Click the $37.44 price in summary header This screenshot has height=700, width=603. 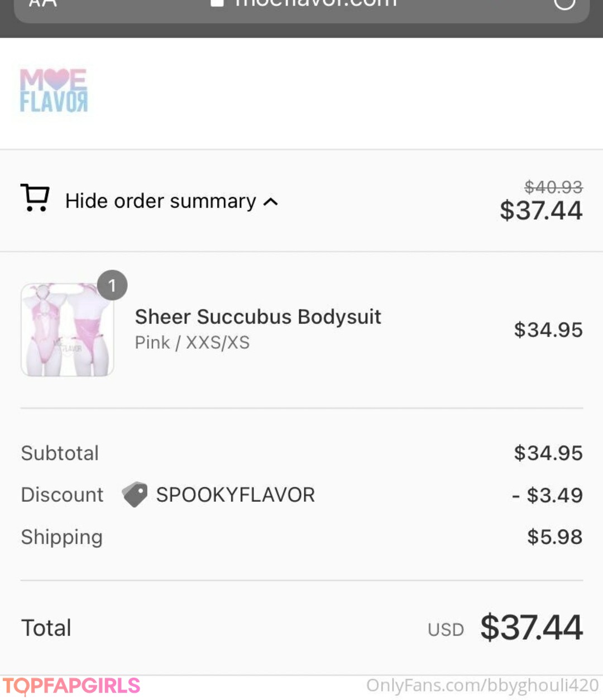tap(541, 210)
